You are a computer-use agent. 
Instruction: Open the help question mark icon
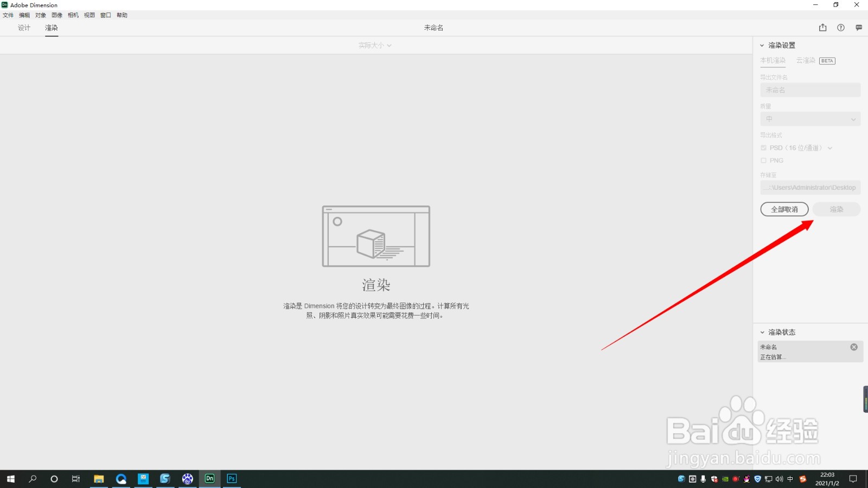coord(840,28)
